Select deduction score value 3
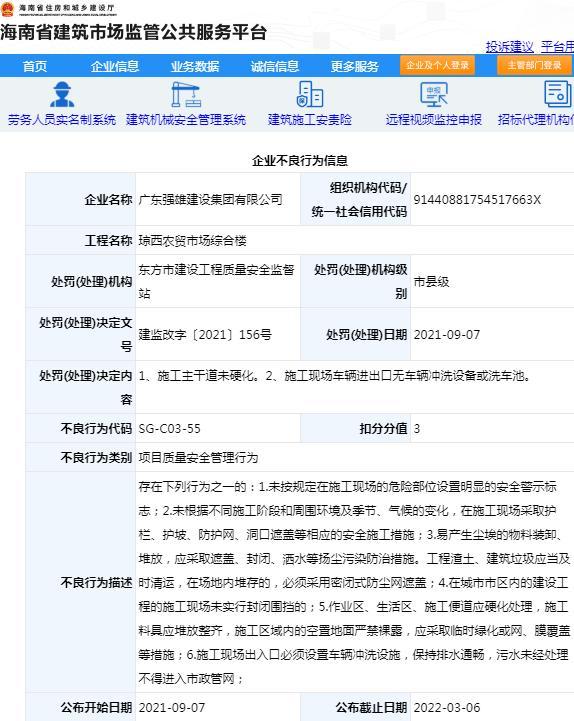This screenshot has height=721, width=574. (417, 429)
